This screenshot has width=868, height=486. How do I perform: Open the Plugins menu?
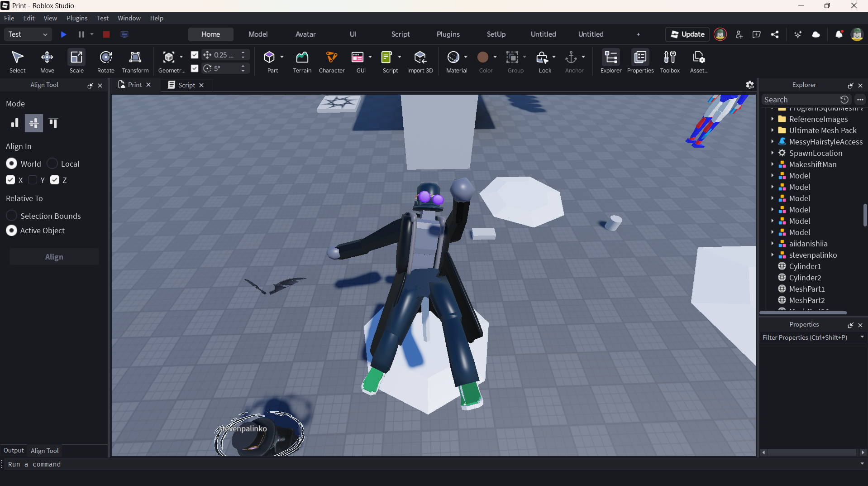coord(77,18)
